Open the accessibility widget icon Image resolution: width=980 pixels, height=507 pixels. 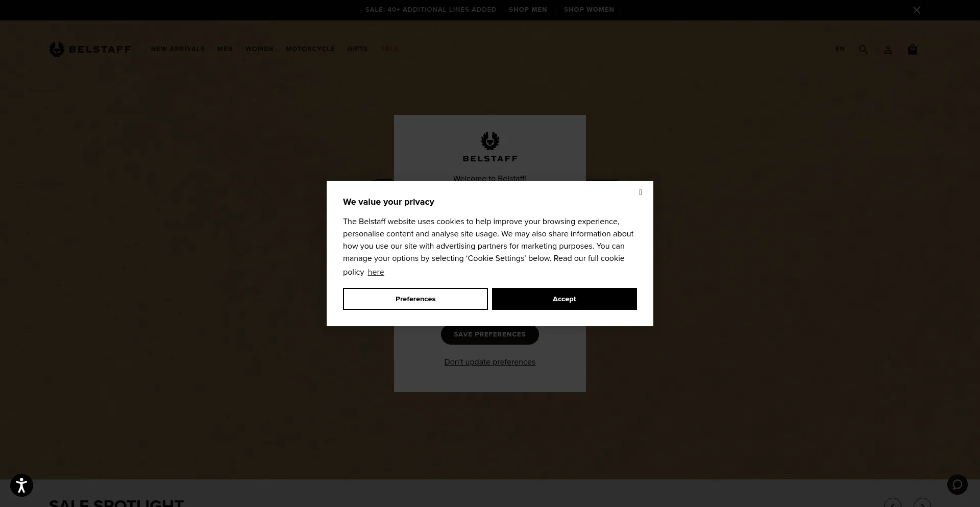[21, 485]
